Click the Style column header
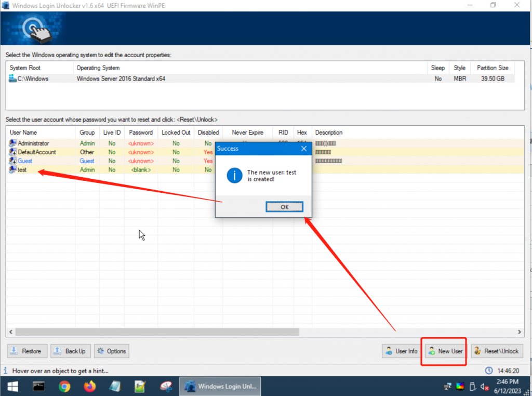532x396 pixels. pos(460,68)
